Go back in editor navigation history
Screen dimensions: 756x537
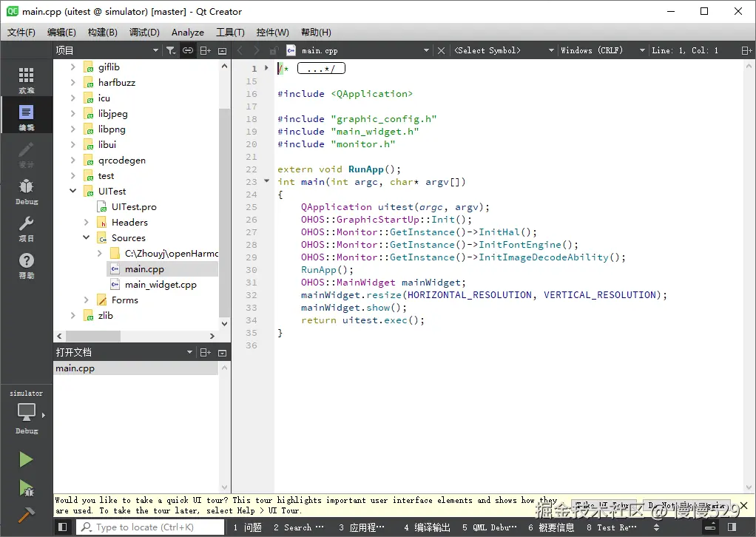tap(240, 50)
